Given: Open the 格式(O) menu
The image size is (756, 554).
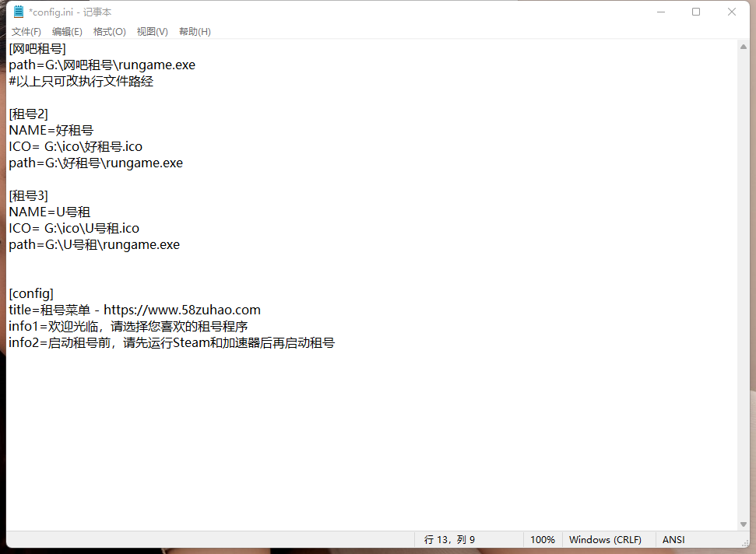Looking at the screenshot, I should 110,32.
